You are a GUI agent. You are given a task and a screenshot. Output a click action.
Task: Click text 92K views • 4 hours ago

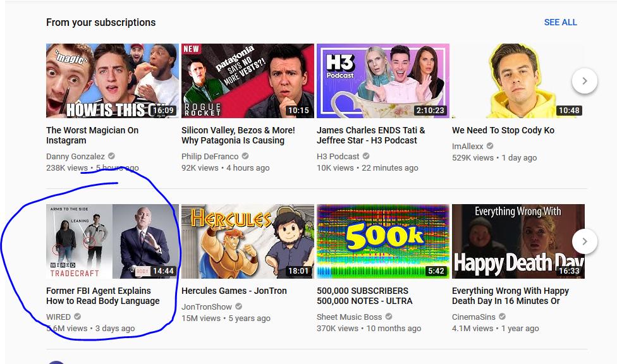tap(226, 168)
